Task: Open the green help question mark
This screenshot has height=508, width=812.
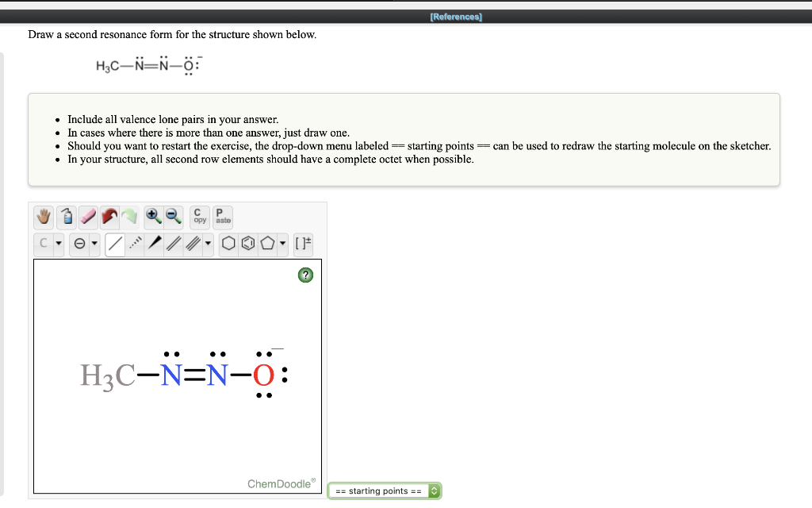Action: [x=305, y=275]
